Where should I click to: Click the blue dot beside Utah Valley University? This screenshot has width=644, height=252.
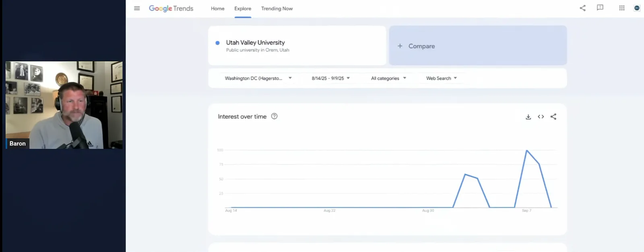pyautogui.click(x=217, y=43)
